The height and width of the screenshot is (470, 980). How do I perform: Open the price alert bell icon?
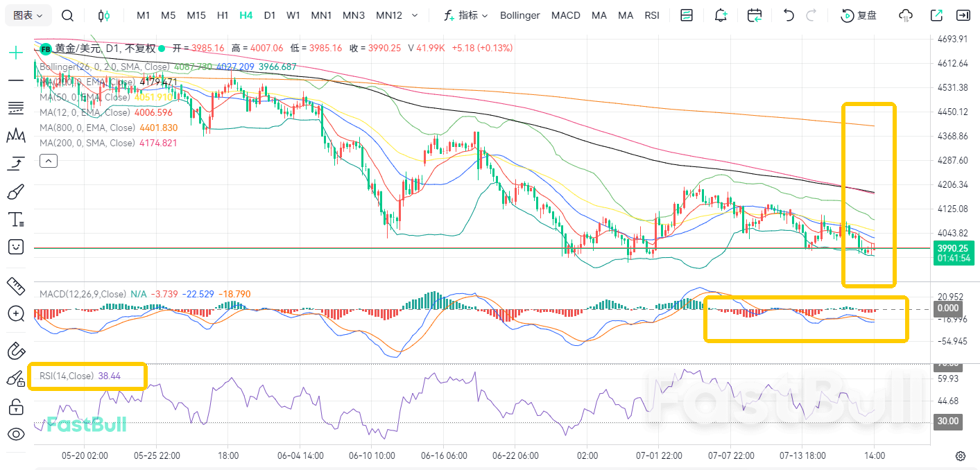(721, 15)
